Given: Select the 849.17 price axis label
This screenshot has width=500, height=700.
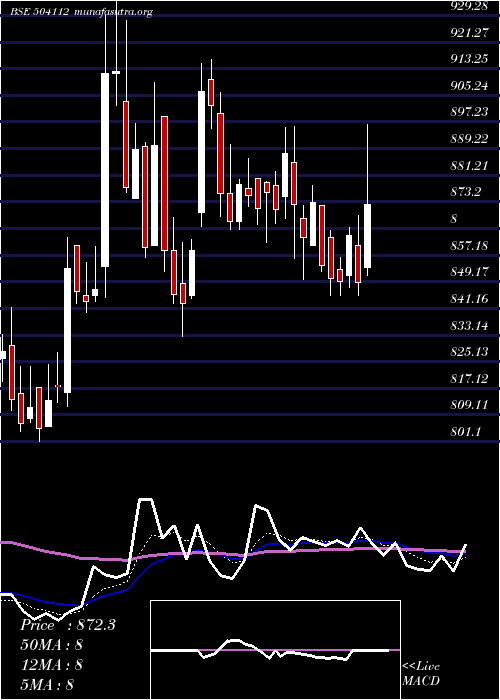Looking at the screenshot, I should tap(469, 271).
